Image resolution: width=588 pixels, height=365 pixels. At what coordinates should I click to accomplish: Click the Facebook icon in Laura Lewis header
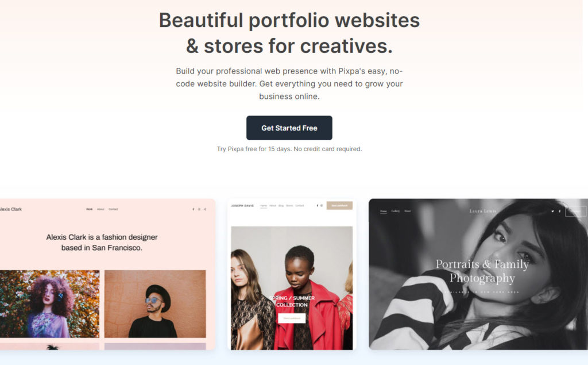559,211
